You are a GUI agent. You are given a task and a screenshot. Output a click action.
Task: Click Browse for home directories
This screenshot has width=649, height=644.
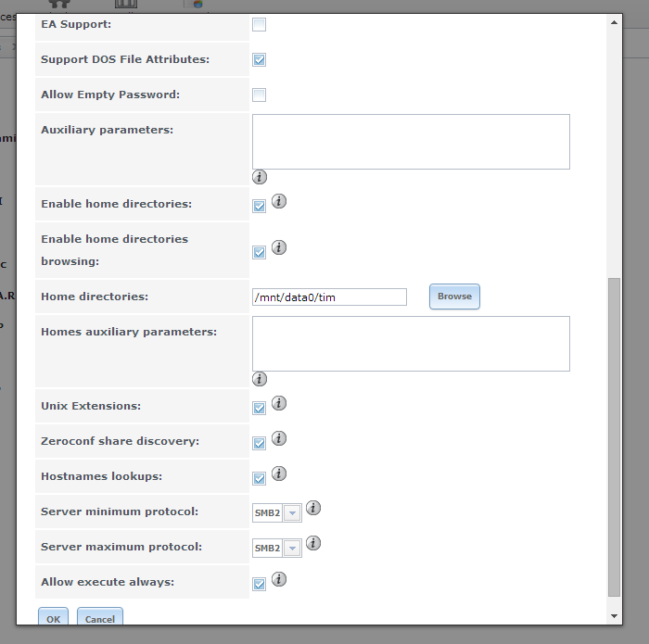(x=454, y=297)
